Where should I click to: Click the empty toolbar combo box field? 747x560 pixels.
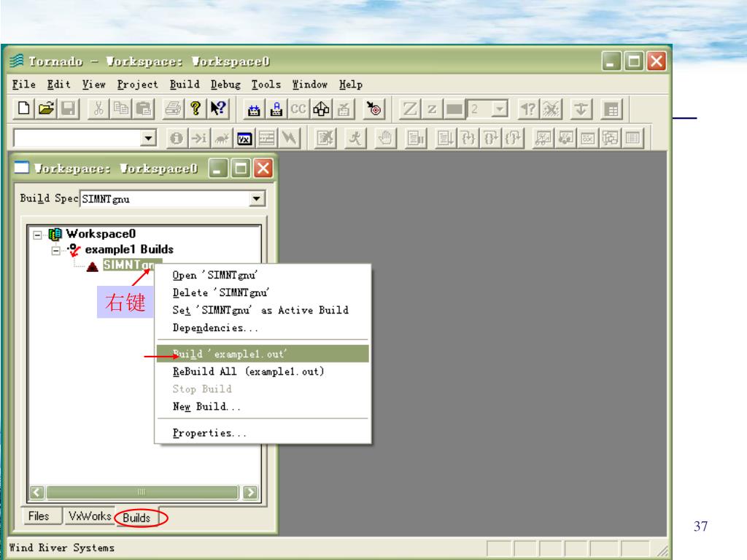[77, 138]
